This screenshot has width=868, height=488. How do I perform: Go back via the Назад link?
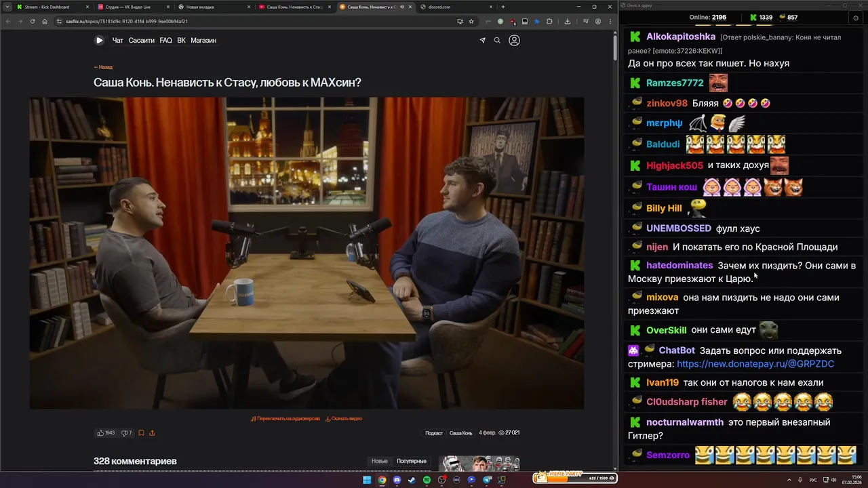(x=103, y=67)
